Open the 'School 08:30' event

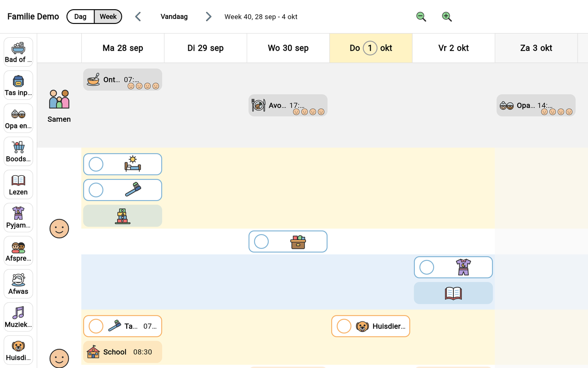tap(123, 352)
